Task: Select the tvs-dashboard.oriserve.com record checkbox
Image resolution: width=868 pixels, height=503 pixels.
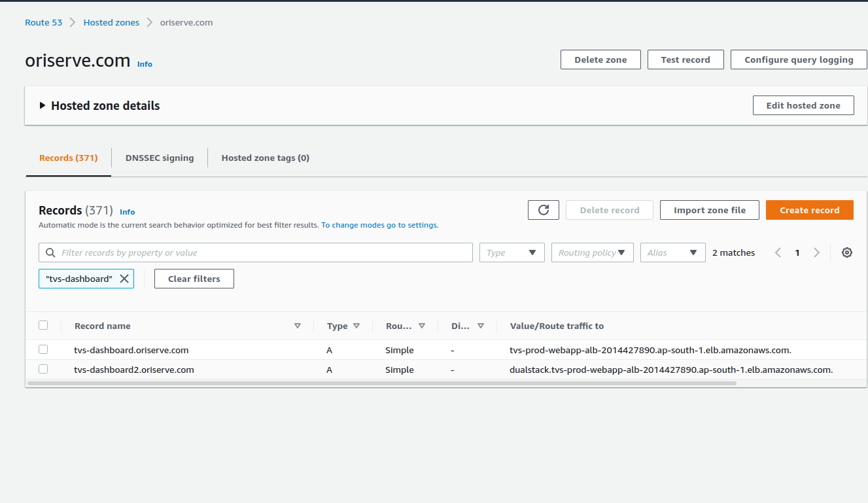Action: coord(43,349)
